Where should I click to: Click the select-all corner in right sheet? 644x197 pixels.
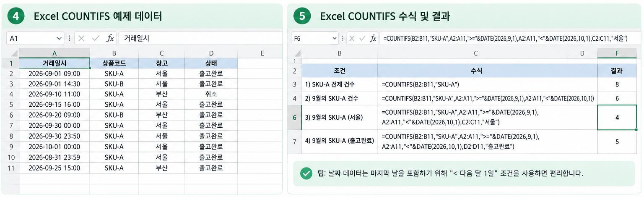[296, 53]
